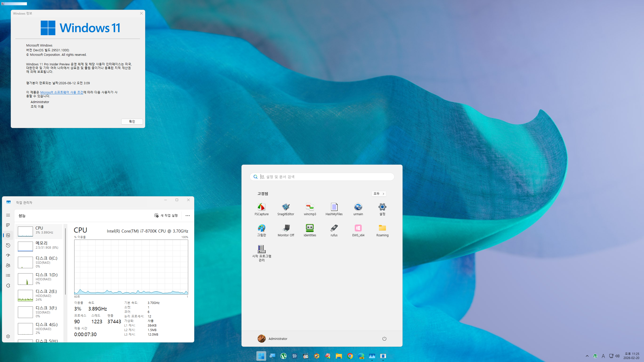Click the 확인 button in Windows info dialog

[132, 121]
